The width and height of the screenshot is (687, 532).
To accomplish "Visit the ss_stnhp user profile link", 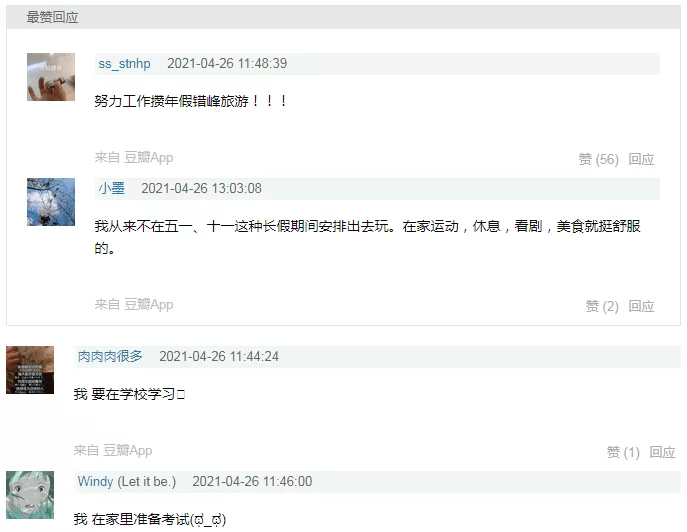I will 124,64.
